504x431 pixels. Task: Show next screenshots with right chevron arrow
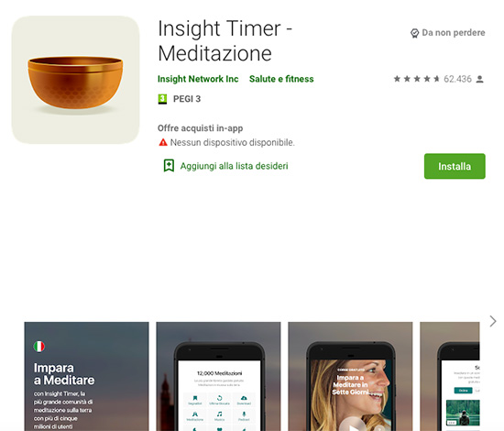pyautogui.click(x=493, y=321)
